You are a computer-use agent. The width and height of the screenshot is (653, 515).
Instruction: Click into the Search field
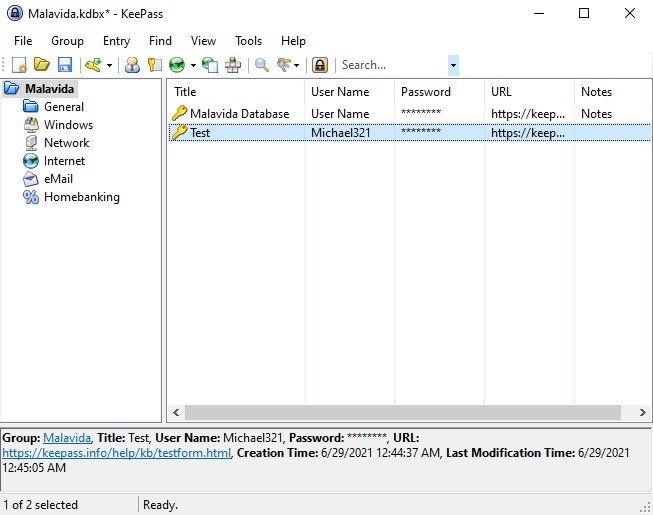(x=393, y=65)
